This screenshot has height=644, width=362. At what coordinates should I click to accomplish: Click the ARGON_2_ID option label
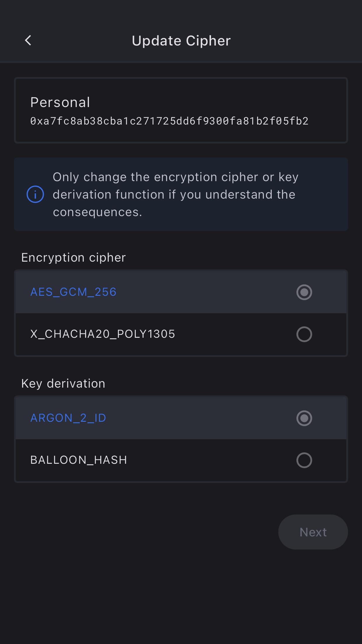[68, 418]
